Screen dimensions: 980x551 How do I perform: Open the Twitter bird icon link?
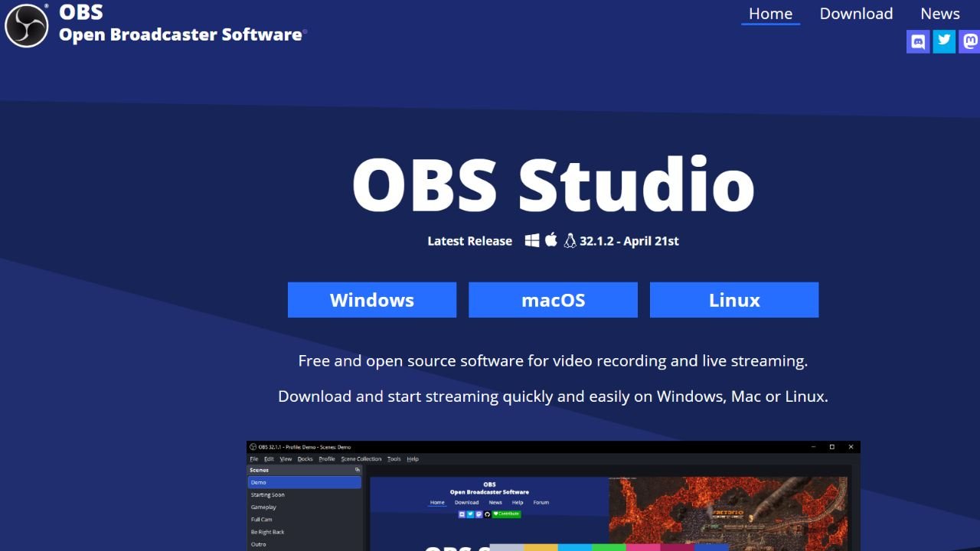tap(945, 41)
